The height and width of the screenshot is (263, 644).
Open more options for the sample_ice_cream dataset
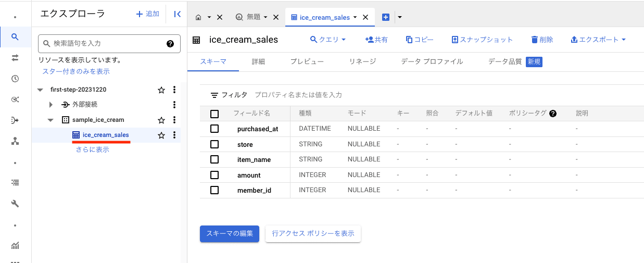click(174, 120)
